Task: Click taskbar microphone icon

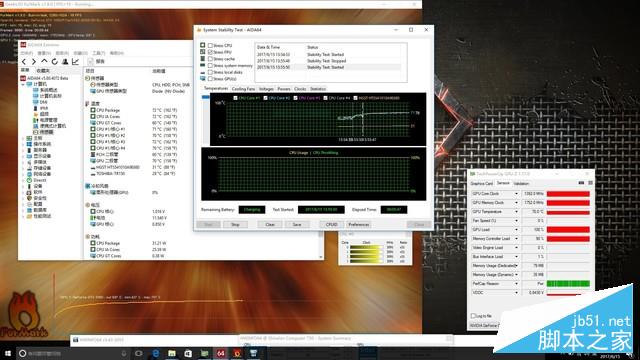Action: (124, 353)
